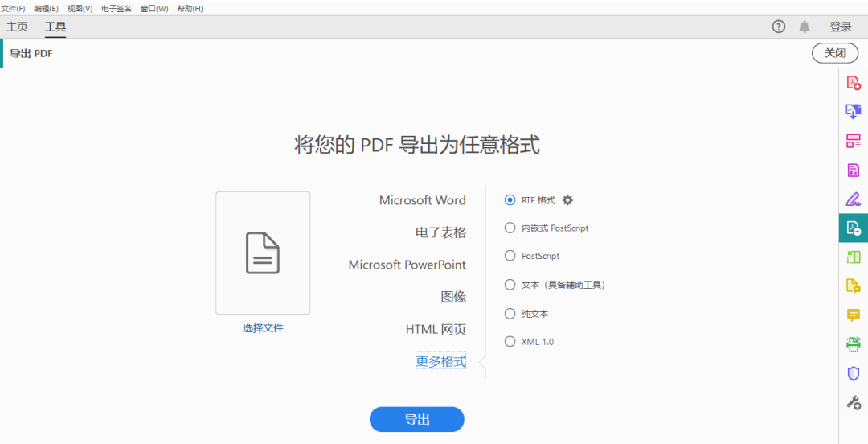Choose Microsoft PowerPoint export format
The image size is (868, 444).
point(407,265)
